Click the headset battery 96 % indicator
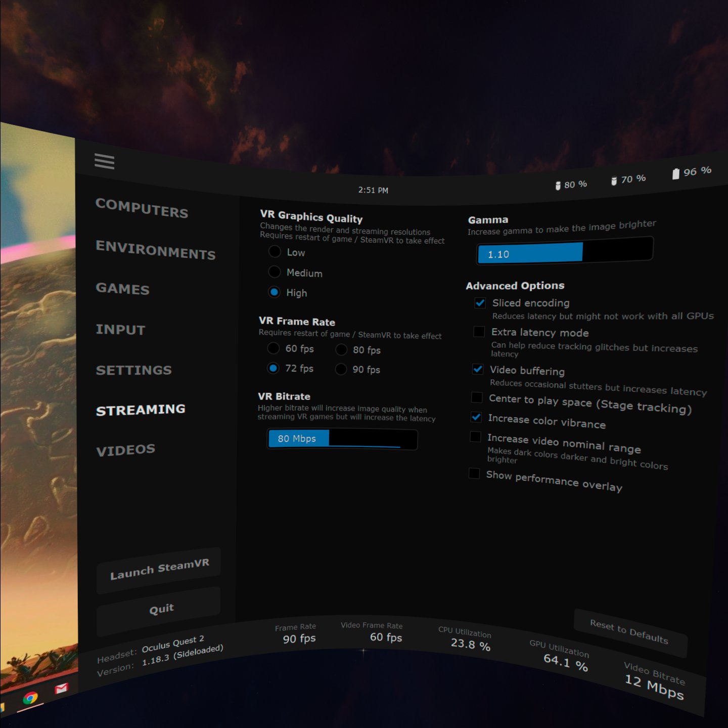This screenshot has height=728, width=728. (x=691, y=172)
